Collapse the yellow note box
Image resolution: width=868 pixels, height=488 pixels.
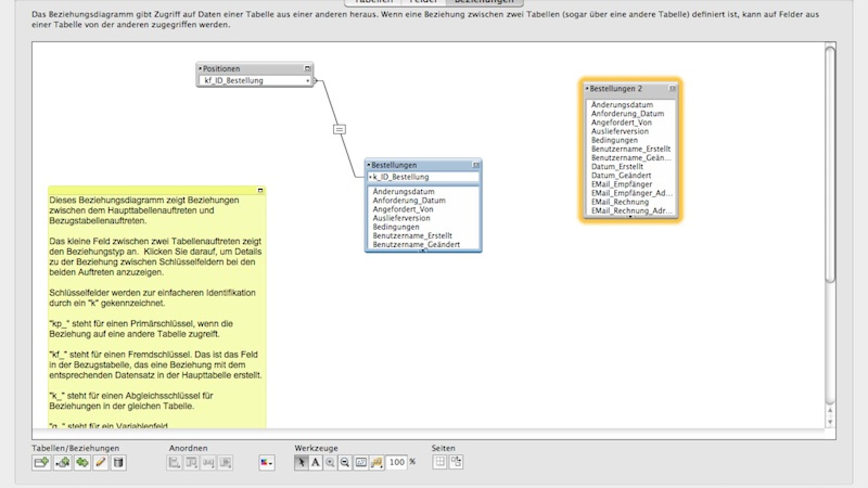tap(261, 190)
